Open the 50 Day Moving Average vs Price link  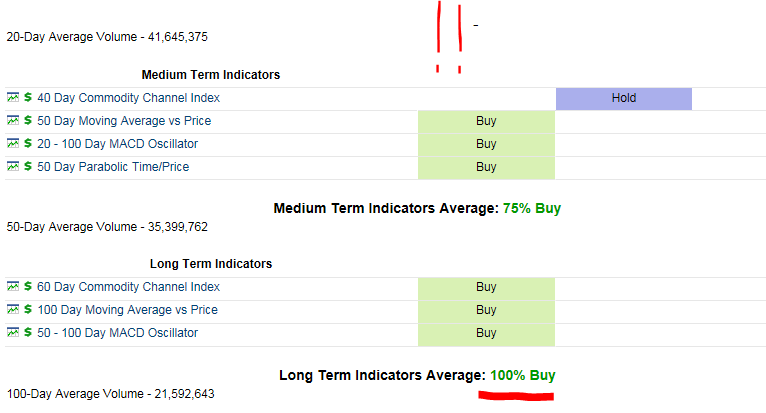click(124, 121)
